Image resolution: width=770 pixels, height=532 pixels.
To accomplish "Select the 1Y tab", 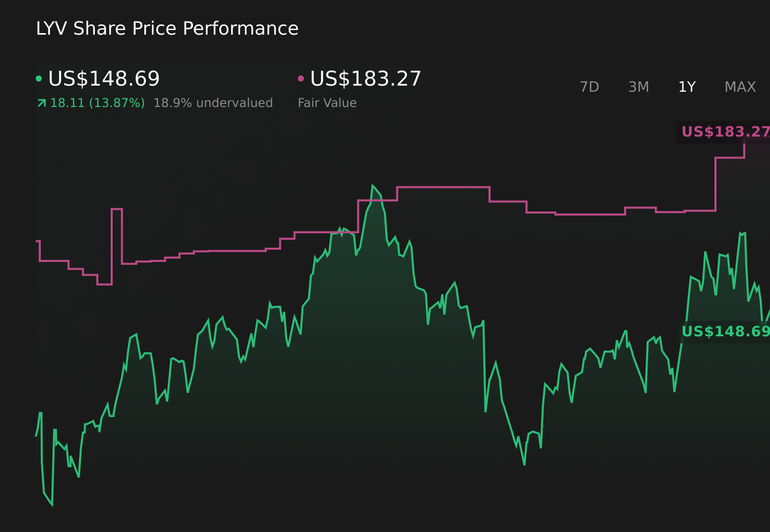I will tap(687, 87).
